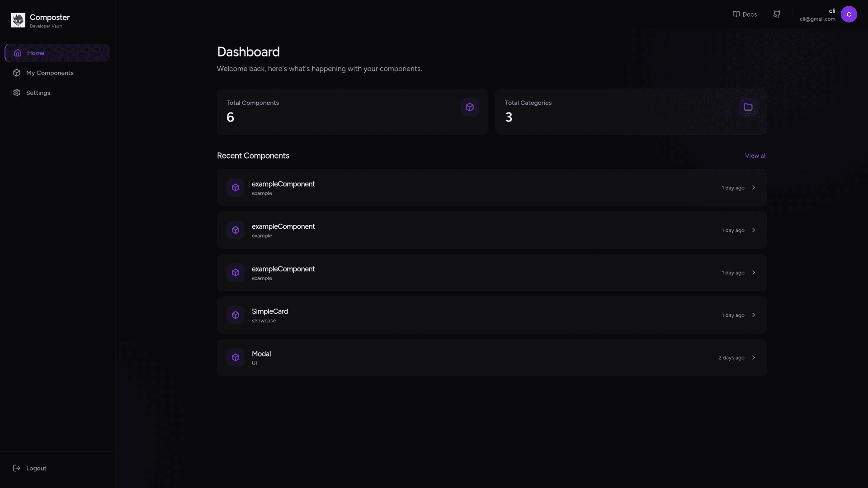
Task: Open My Components in the sidebar
Action: point(50,73)
